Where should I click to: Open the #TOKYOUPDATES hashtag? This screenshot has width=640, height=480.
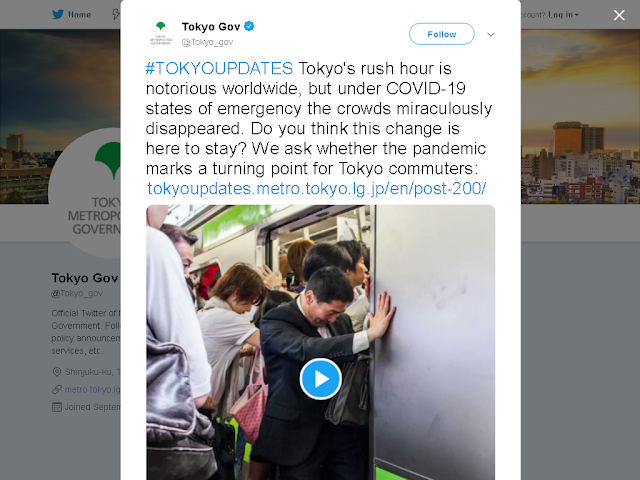219,68
